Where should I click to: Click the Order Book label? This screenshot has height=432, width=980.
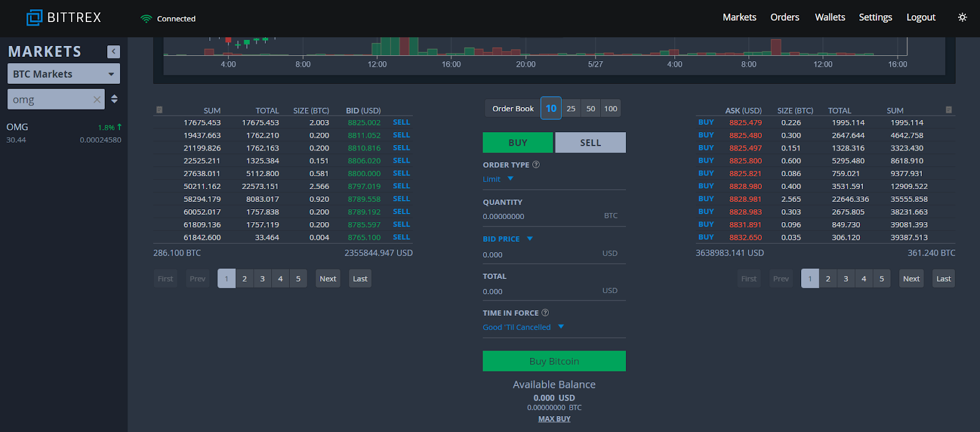(x=513, y=108)
